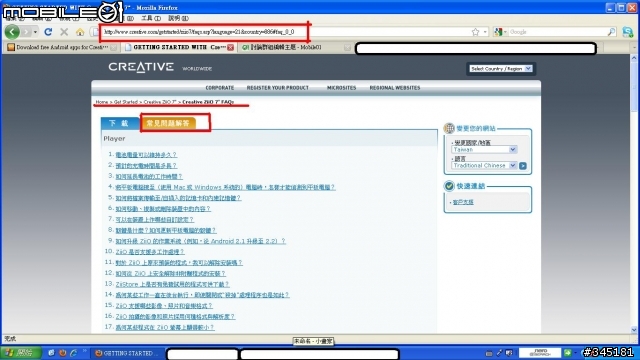Open FAQ question number 17 link
This screenshot has height=360, width=640.
pyautogui.click(x=165, y=327)
